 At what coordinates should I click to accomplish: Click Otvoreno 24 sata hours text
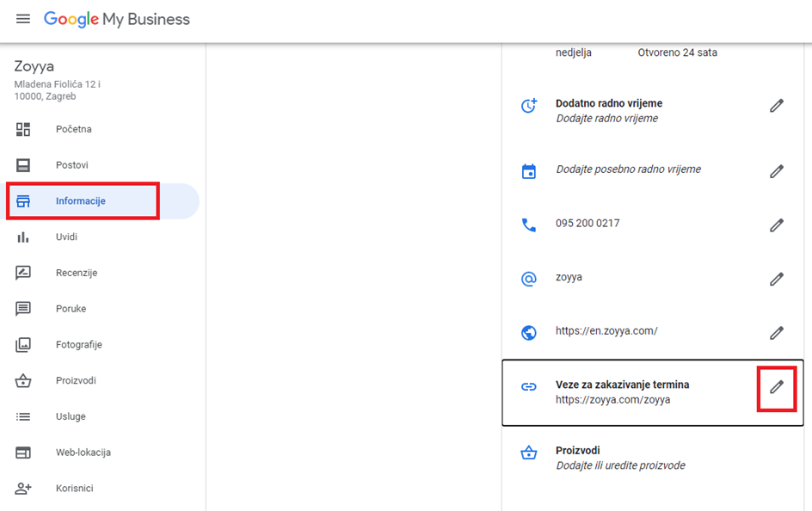677,52
